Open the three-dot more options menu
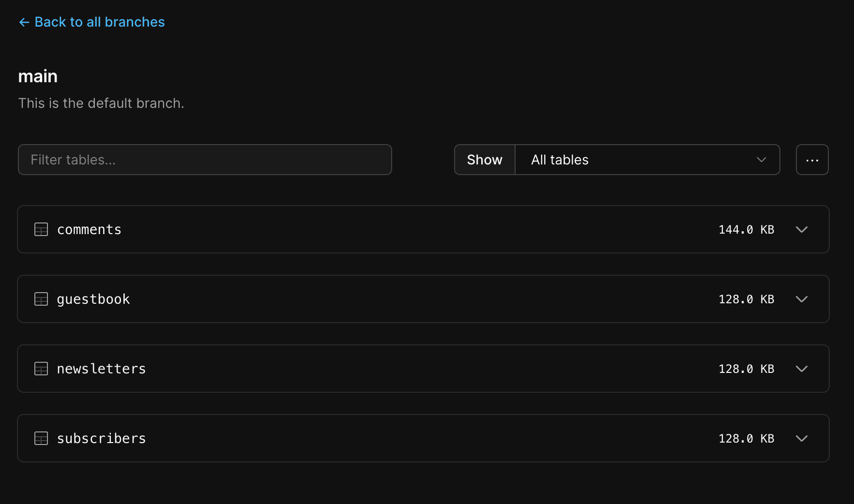The image size is (854, 504). [x=812, y=160]
